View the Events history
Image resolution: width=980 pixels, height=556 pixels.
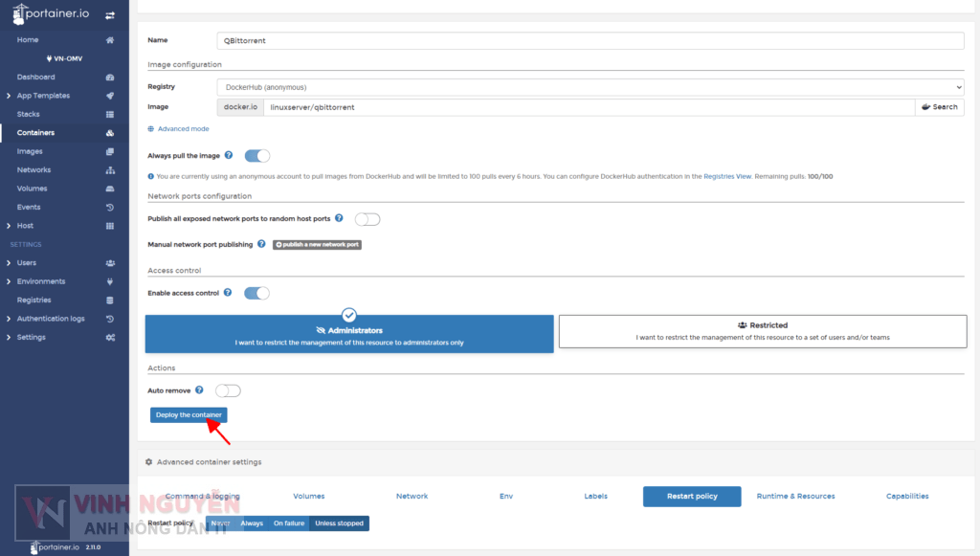click(38, 206)
